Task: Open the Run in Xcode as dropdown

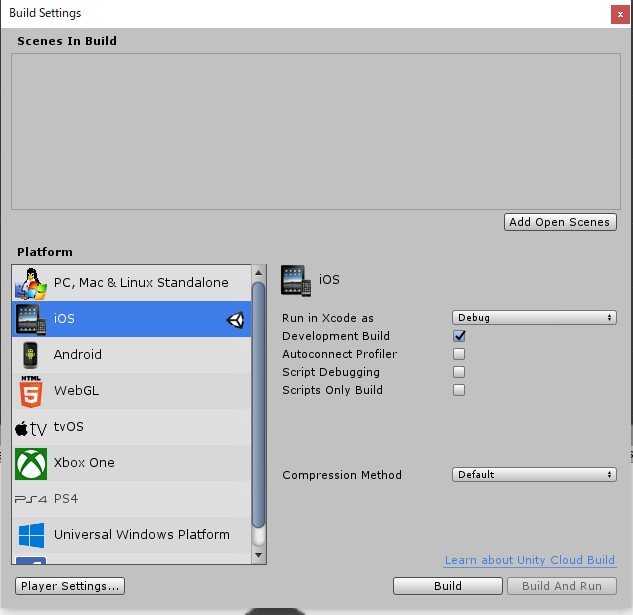Action: coord(534,317)
